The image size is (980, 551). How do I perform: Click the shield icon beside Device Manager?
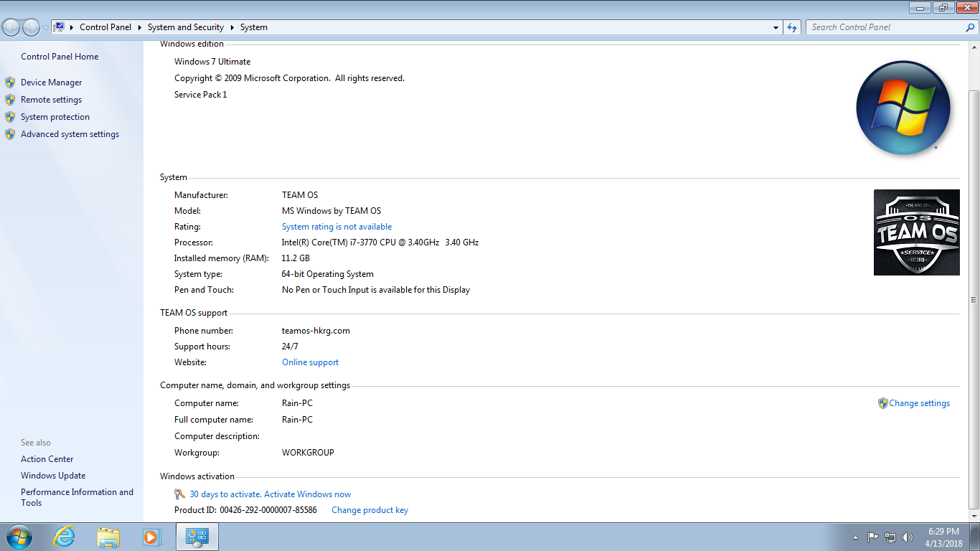pos(10,83)
